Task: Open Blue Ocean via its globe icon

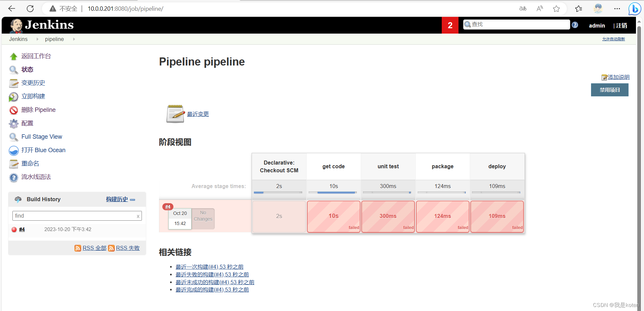Action: (14, 150)
